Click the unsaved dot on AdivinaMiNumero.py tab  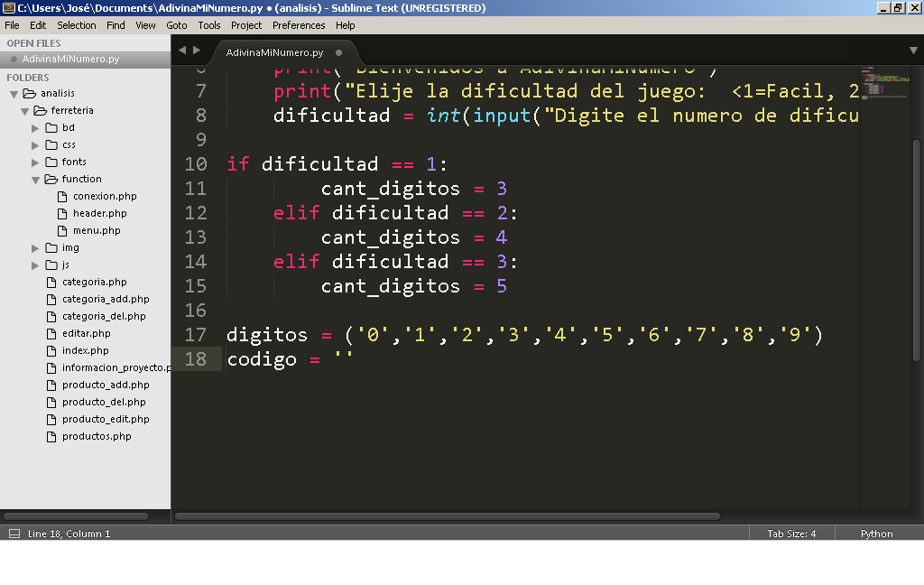tap(339, 52)
